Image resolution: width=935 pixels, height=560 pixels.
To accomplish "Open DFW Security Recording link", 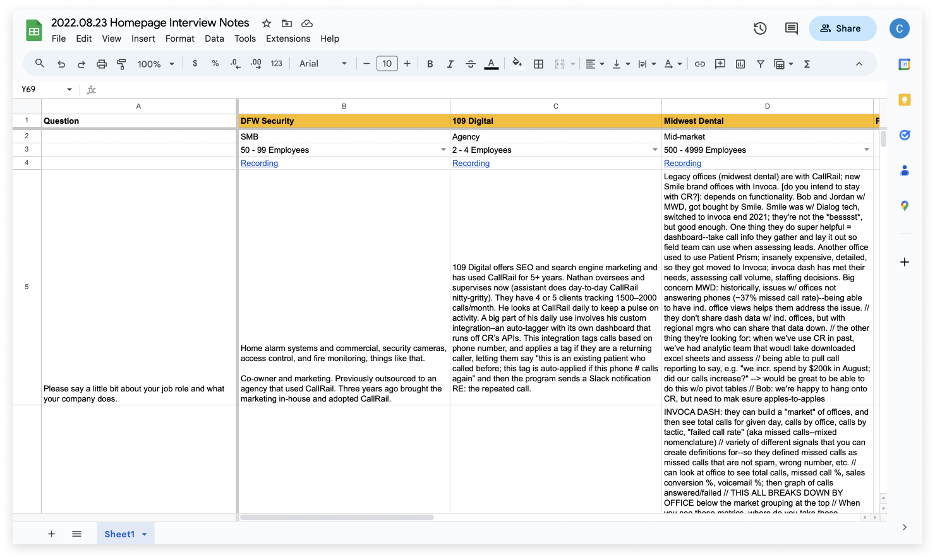I will pos(259,164).
